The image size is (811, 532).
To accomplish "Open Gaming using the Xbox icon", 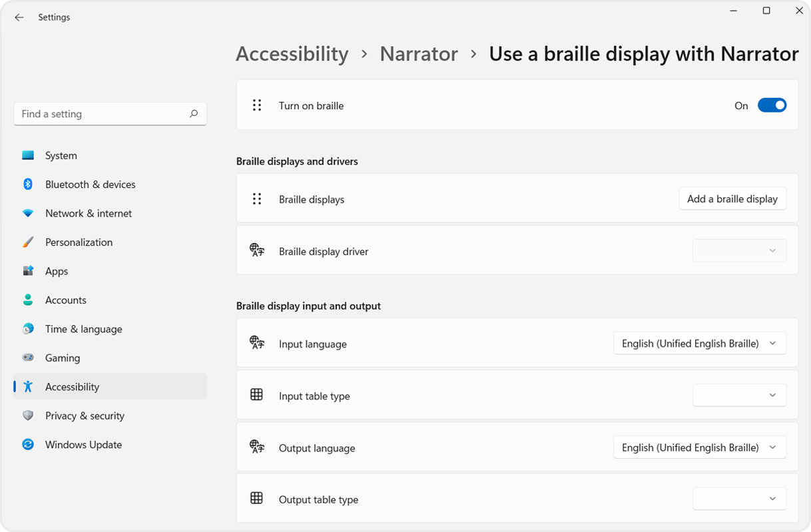I will (x=27, y=358).
